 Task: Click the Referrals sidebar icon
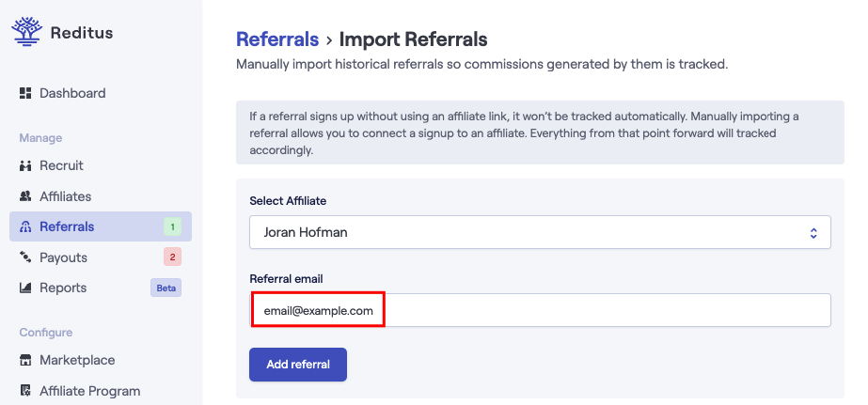(x=25, y=226)
